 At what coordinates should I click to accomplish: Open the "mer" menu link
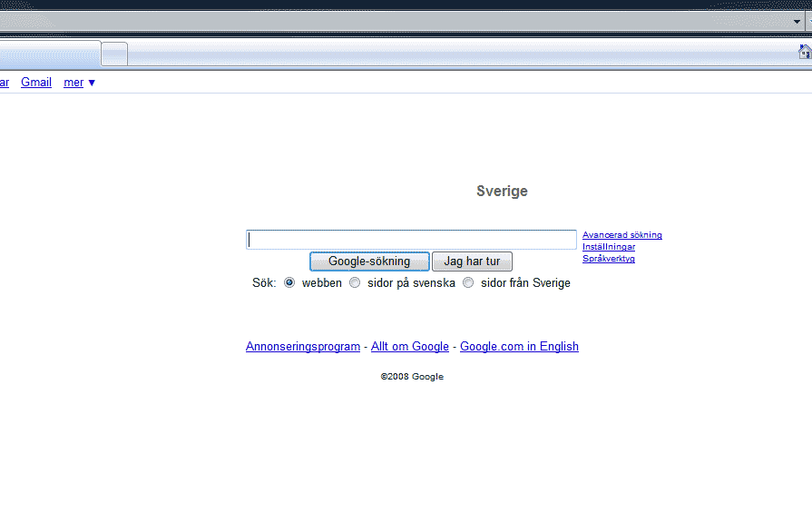(73, 83)
